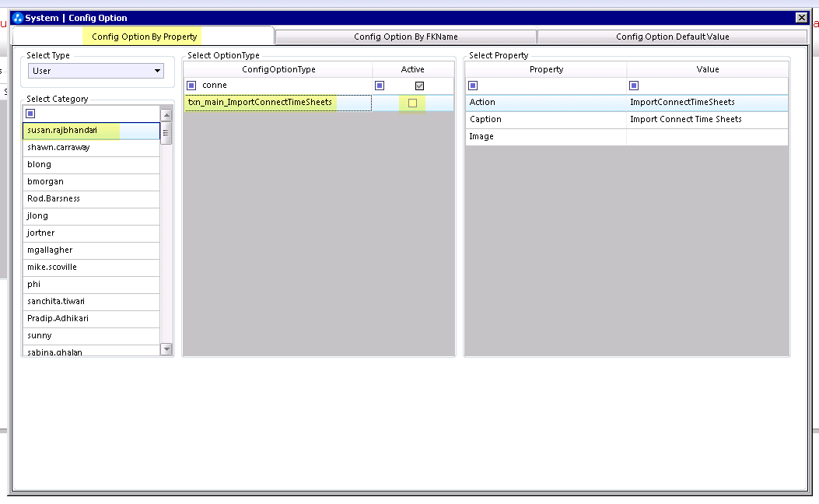The image size is (819, 504).
Task: Select user Rod.Barsness
Action: point(92,198)
